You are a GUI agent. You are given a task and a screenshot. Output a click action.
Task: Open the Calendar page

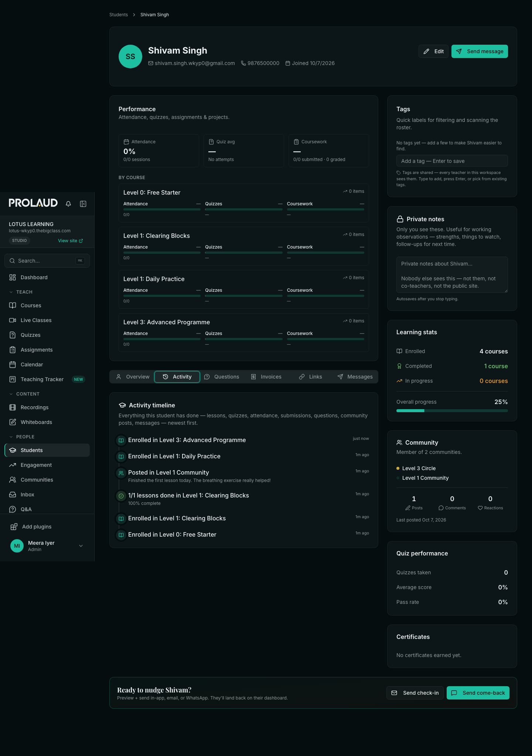click(x=47, y=365)
